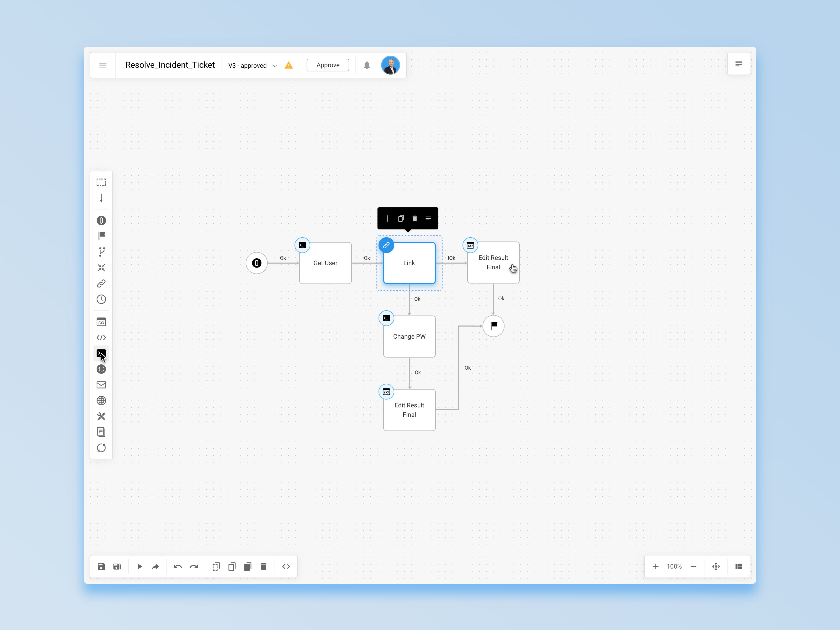
Task: Click the code brackets icon in sidebar
Action: coord(101,338)
